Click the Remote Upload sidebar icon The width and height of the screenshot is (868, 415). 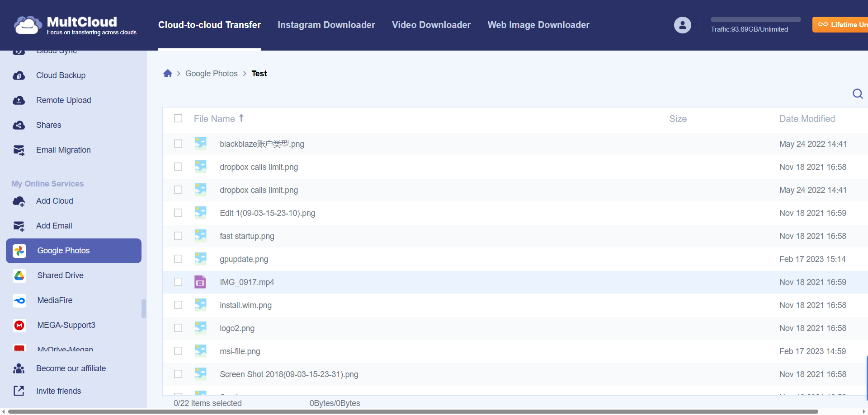(x=19, y=100)
